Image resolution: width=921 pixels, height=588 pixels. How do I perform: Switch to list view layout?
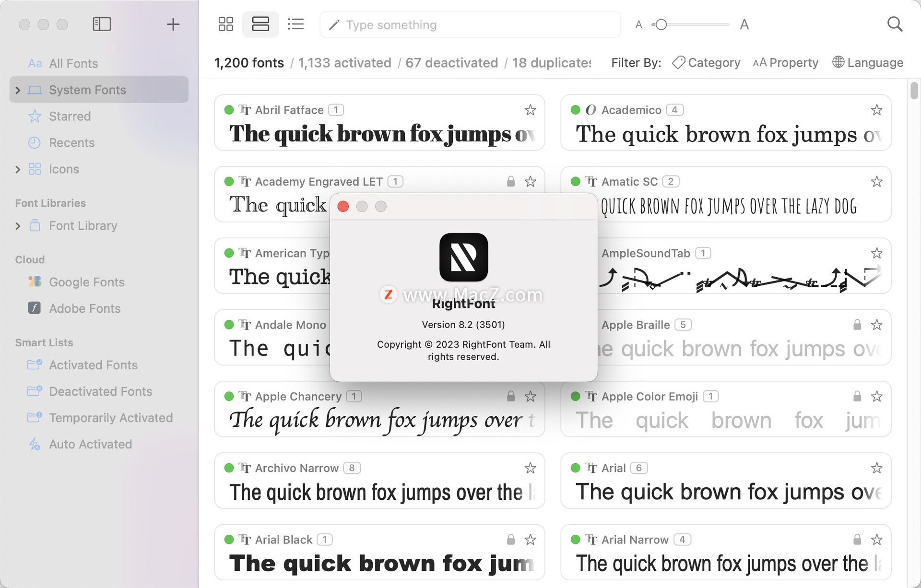[295, 24]
